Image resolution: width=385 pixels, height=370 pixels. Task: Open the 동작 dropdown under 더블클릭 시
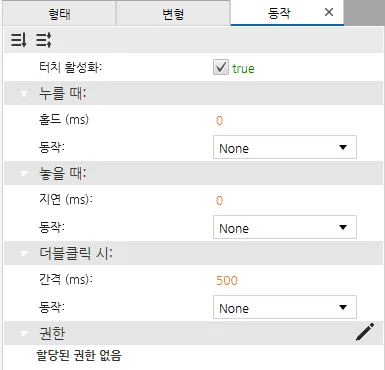[285, 307]
